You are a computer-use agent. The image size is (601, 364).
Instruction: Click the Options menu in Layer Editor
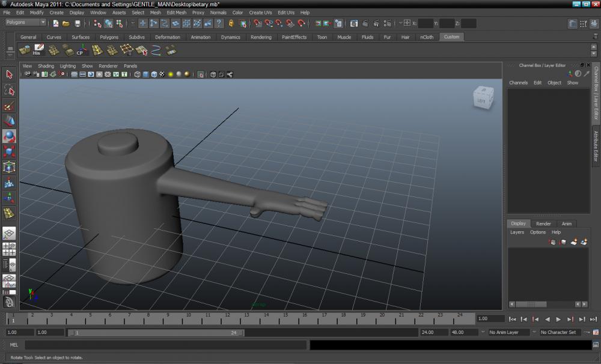537,232
